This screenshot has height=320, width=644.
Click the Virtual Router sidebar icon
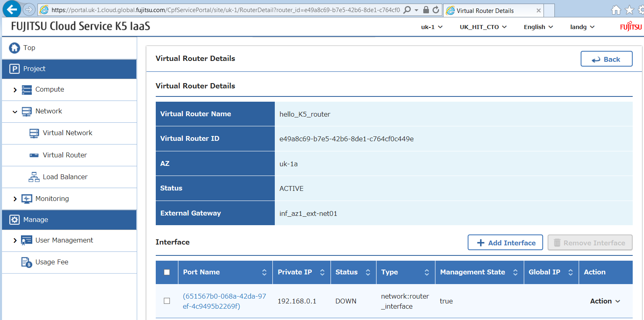coord(34,155)
